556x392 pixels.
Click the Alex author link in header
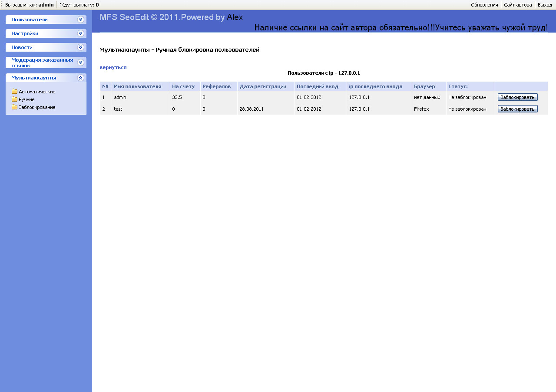tap(235, 17)
